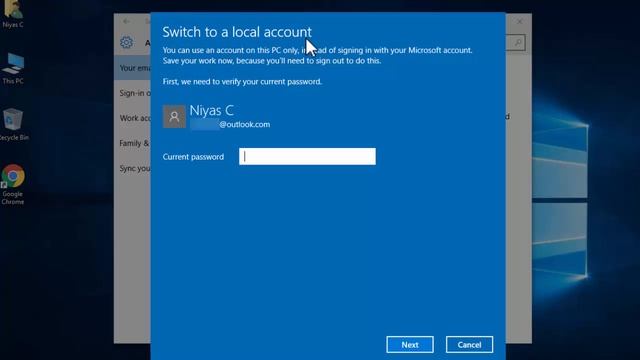Open the Niyas C desktop folder

(x=13, y=15)
